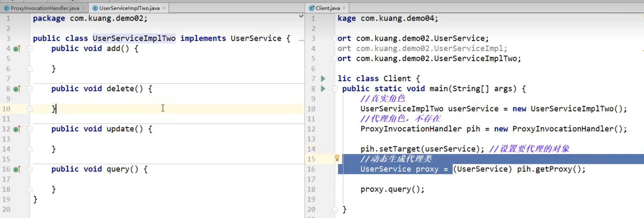
Task: Click the yellow warning stripe mark in Client.java
Action: 643,50
